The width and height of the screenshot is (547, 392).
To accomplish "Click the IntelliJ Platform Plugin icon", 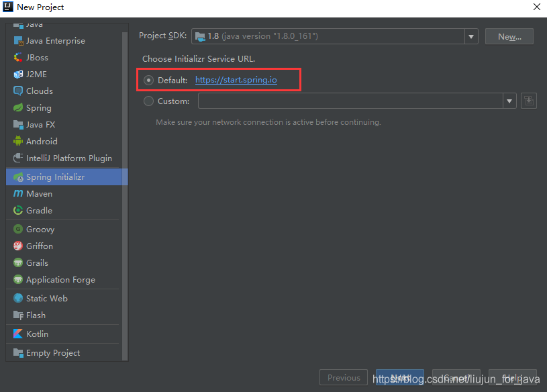I will point(18,158).
